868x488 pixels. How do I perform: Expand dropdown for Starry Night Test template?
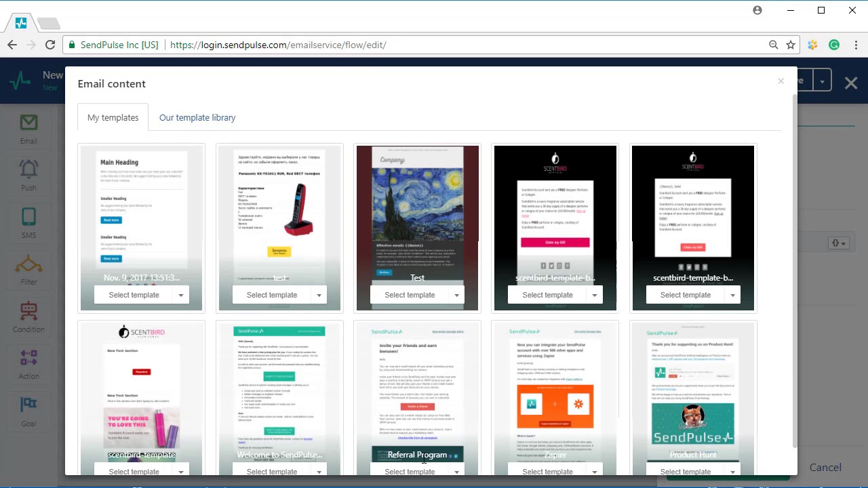coord(456,295)
